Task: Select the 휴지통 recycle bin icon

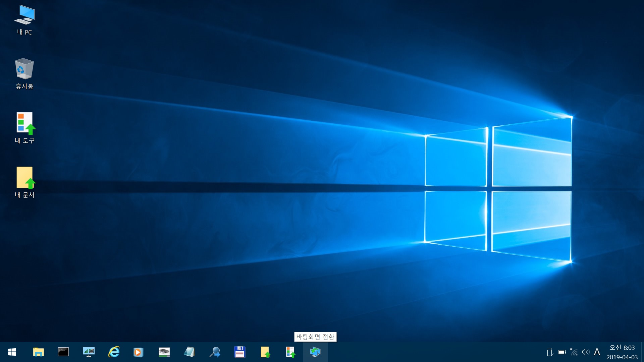Action: [x=24, y=74]
